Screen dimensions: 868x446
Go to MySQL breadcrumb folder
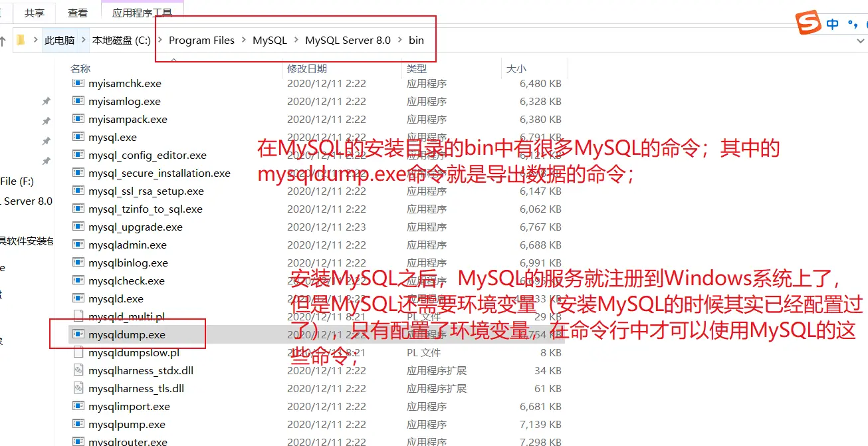click(270, 40)
